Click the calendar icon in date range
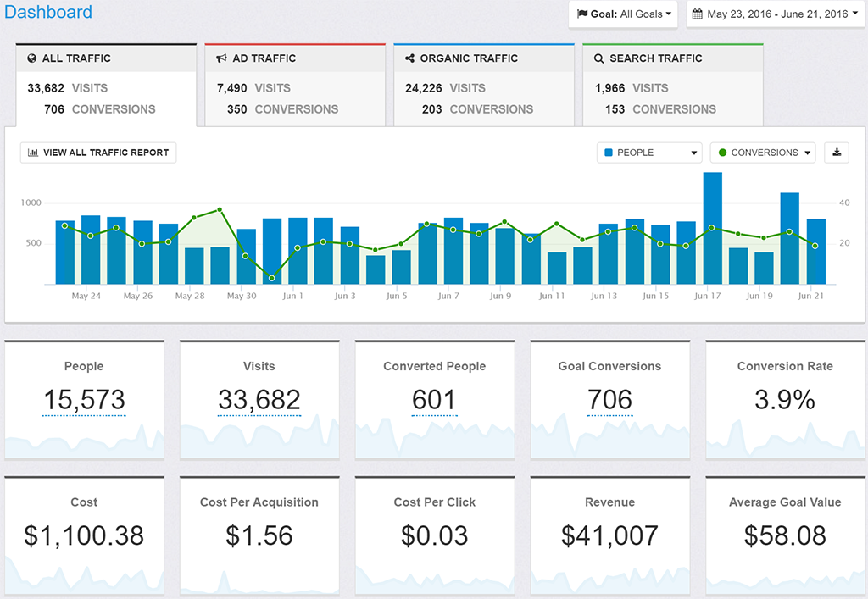Screen dimensions: 868x599 698,14
